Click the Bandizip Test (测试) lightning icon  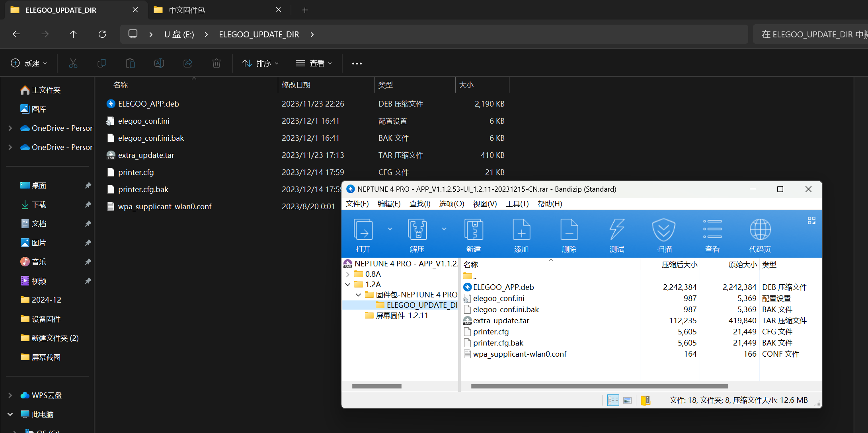coord(616,230)
